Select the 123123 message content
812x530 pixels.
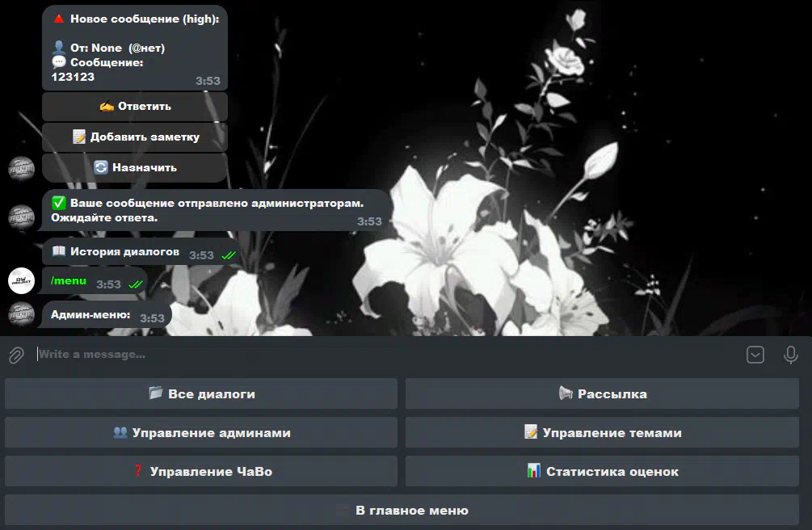coord(73,77)
